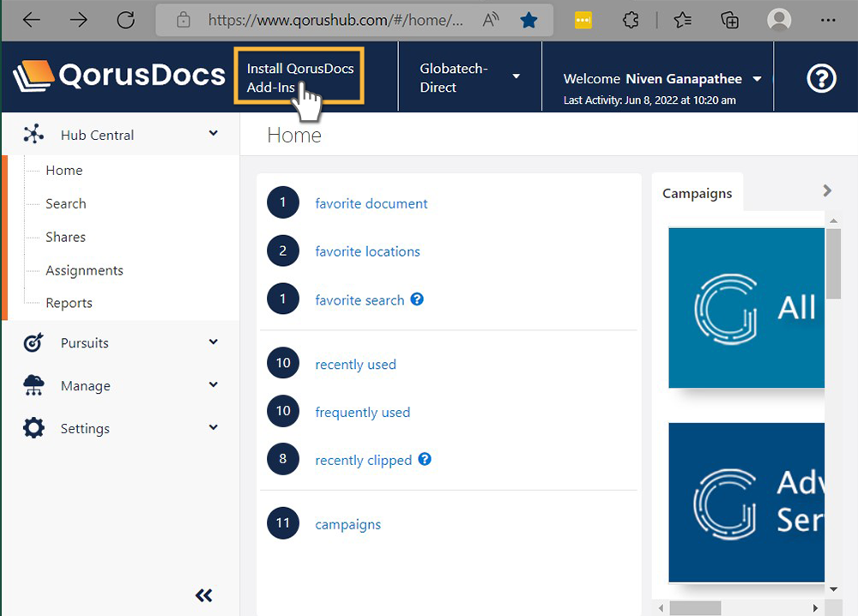858x616 pixels.
Task: Open the browser Favorites list icon
Action: [x=682, y=21]
